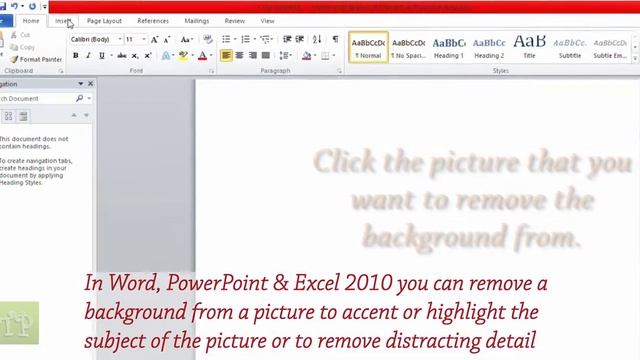Apply the Subtitle style
The height and width of the screenshot is (360, 640).
(x=570, y=47)
